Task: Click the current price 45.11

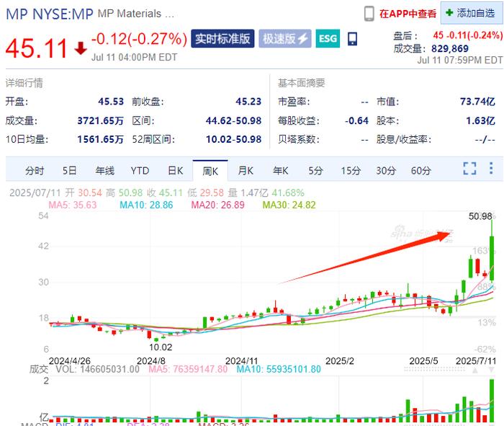Action: click(36, 48)
